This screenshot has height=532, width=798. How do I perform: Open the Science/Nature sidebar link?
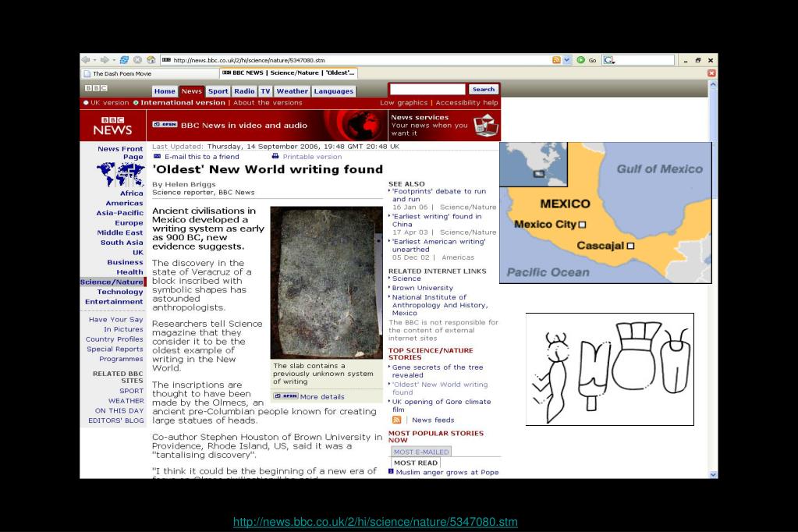coord(112,282)
